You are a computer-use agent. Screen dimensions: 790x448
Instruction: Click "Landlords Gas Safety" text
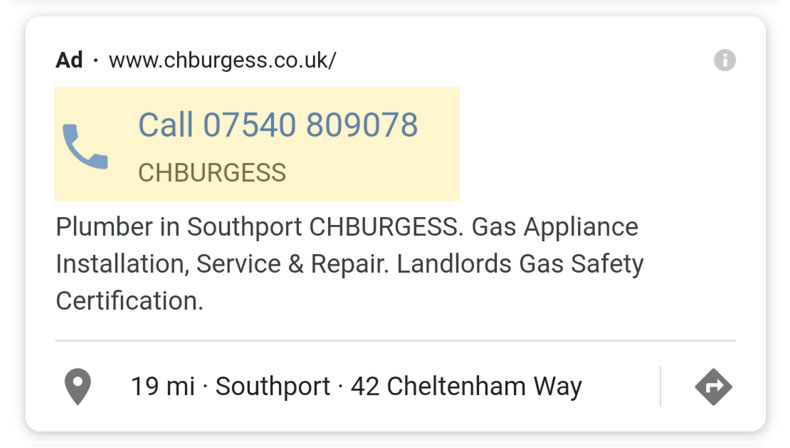[x=520, y=264]
